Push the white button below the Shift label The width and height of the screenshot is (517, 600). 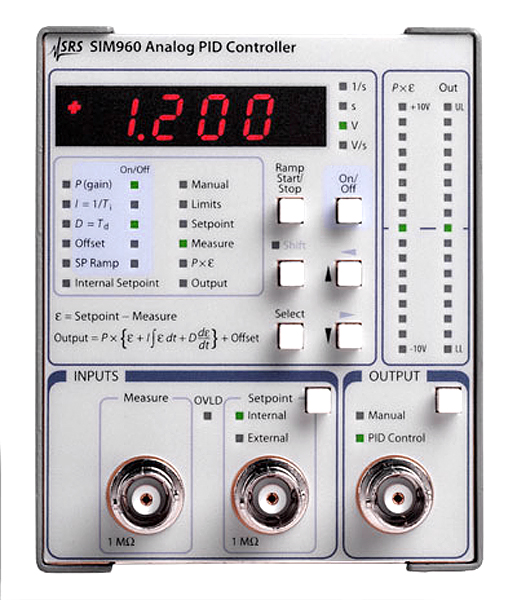pyautogui.click(x=291, y=273)
